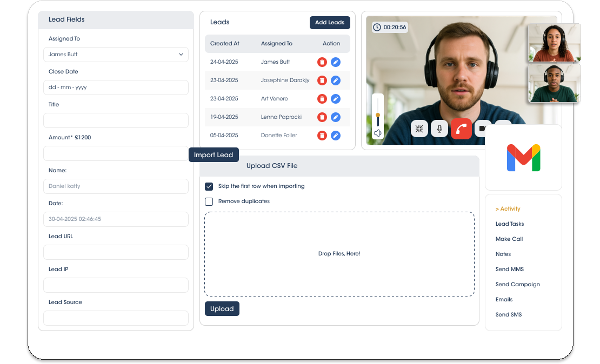600x364 pixels.
Task: Open Emails in the side menu
Action: (504, 299)
